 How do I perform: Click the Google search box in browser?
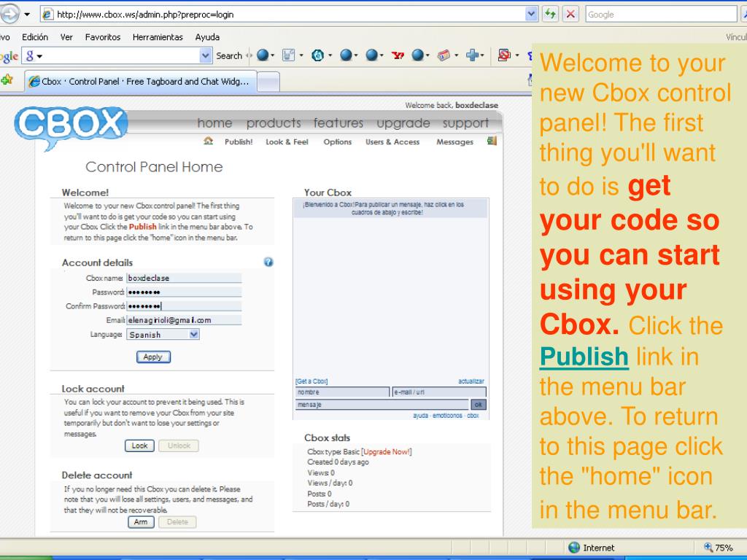[661, 15]
